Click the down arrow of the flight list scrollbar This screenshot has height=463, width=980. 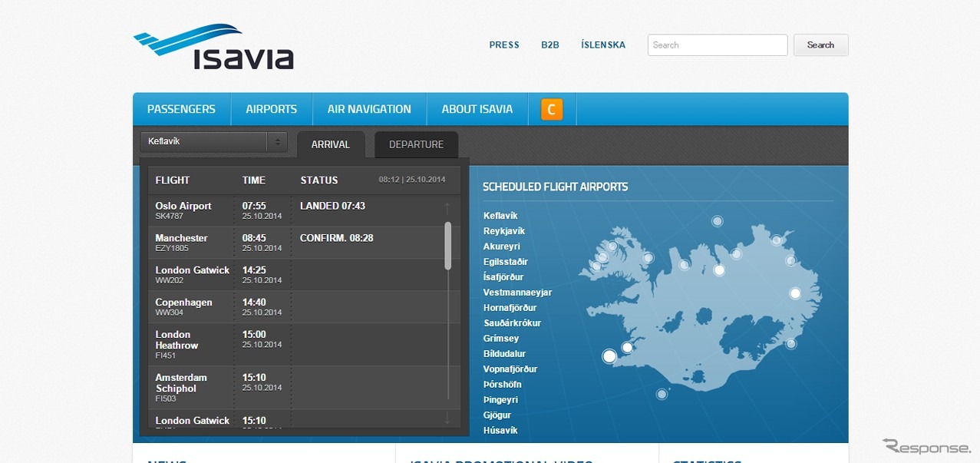[x=447, y=418]
